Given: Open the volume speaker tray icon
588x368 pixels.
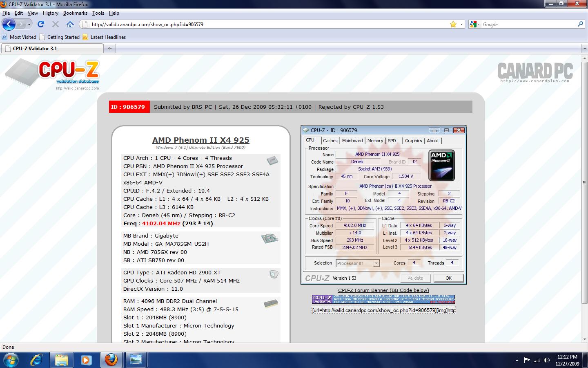Looking at the screenshot, I should (x=546, y=360).
